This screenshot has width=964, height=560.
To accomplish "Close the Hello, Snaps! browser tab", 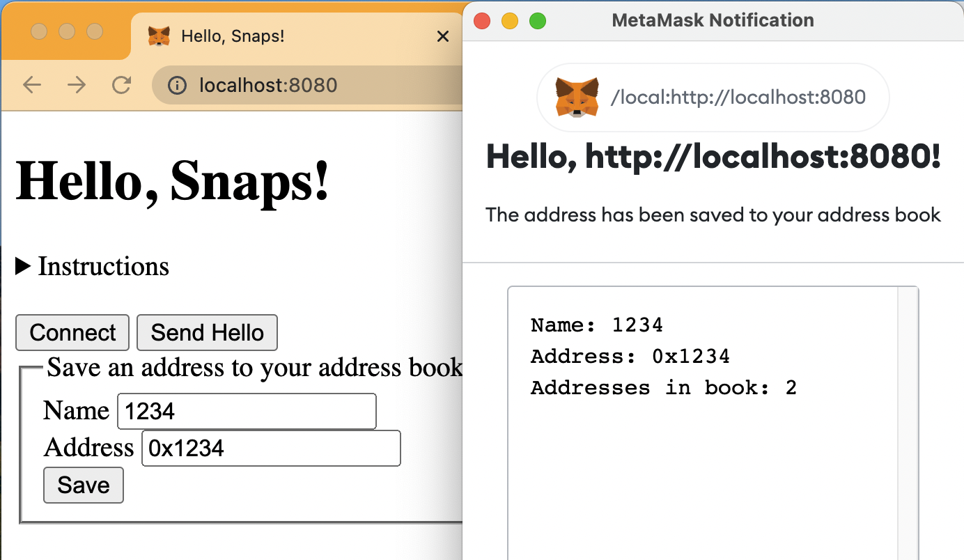I will coord(442,36).
